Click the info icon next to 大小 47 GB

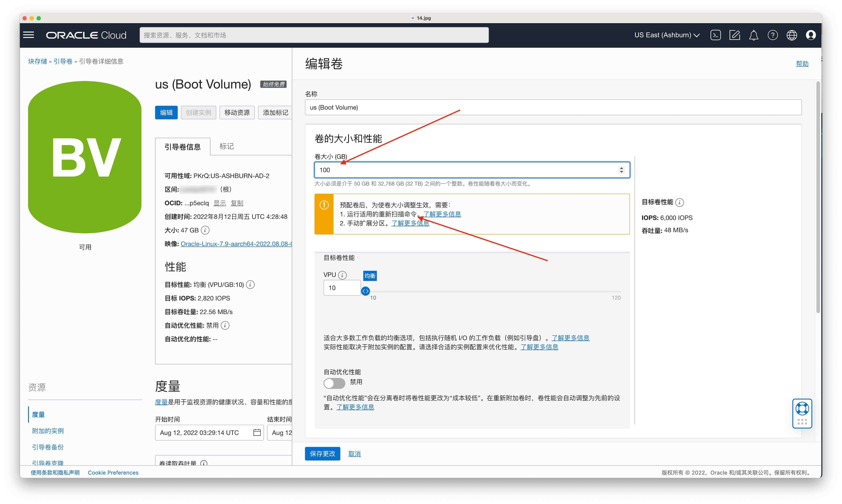coord(205,230)
